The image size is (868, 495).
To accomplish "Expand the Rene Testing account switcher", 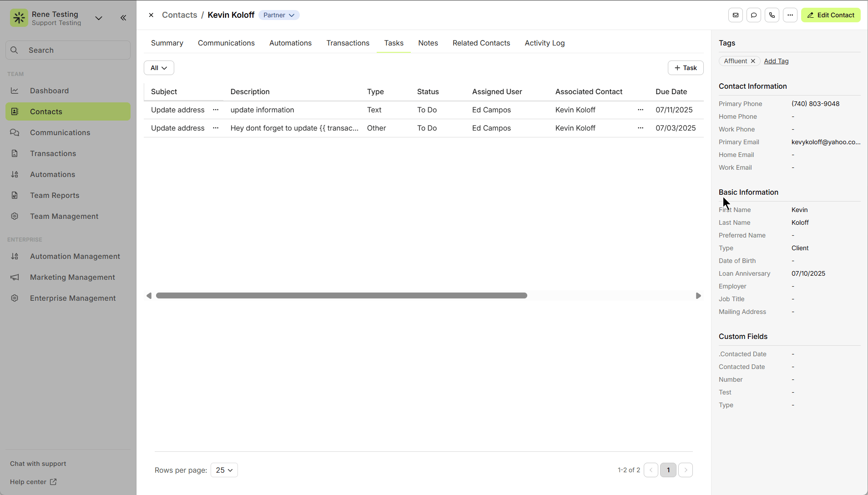I will pyautogui.click(x=99, y=18).
